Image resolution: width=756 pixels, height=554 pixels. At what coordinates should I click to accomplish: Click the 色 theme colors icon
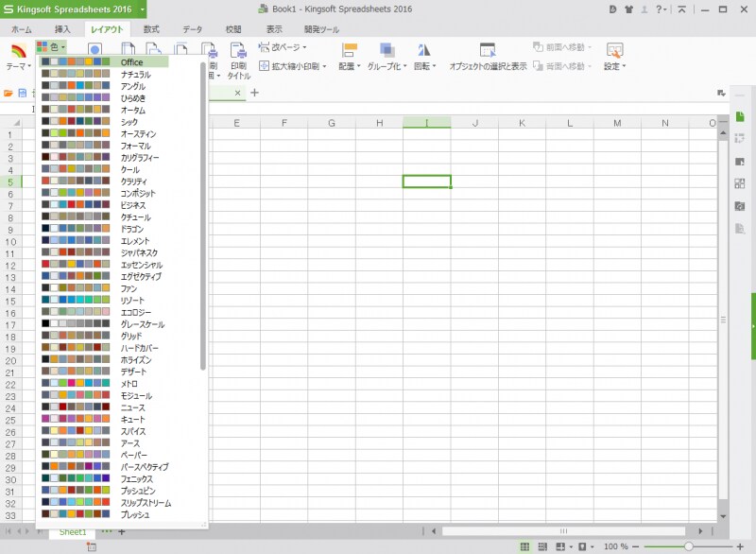(x=49, y=44)
